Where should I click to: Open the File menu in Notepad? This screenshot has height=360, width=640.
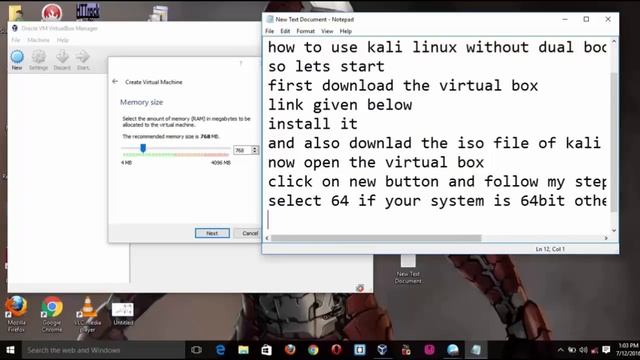[269, 31]
